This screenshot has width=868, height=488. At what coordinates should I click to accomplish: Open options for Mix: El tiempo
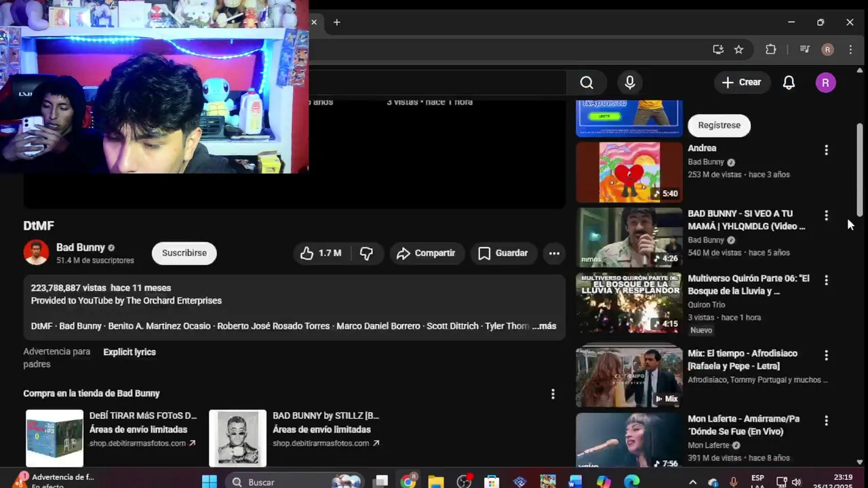click(826, 355)
